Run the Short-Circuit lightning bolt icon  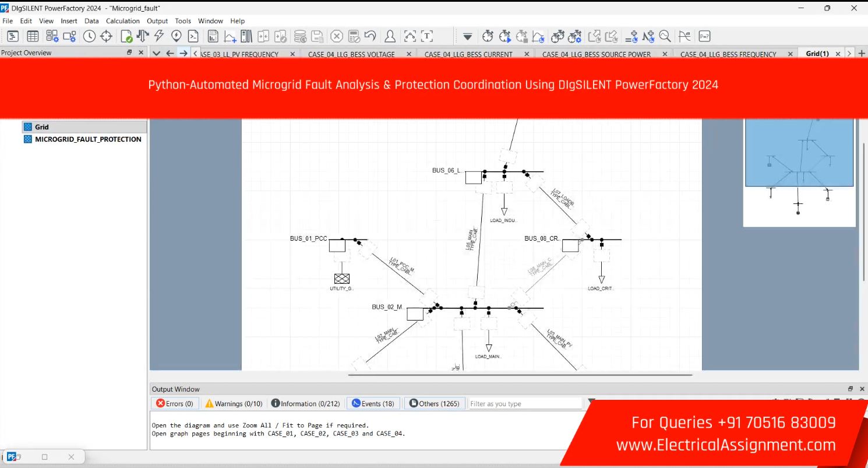click(159, 36)
